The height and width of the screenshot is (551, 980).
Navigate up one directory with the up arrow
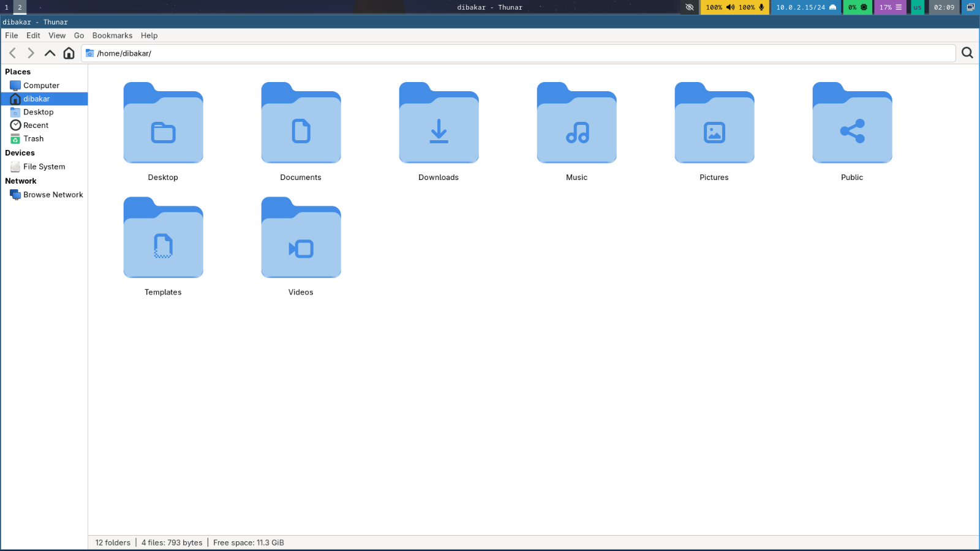pyautogui.click(x=50, y=53)
